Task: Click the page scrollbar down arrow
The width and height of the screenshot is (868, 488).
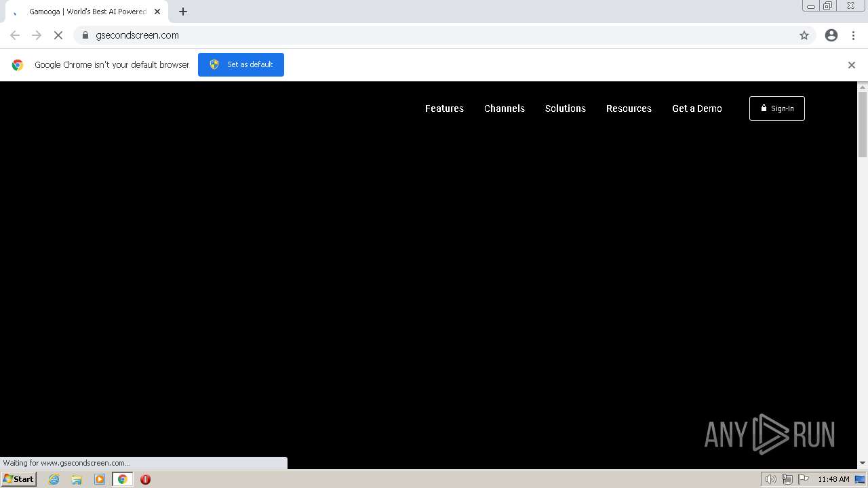Action: [x=863, y=463]
